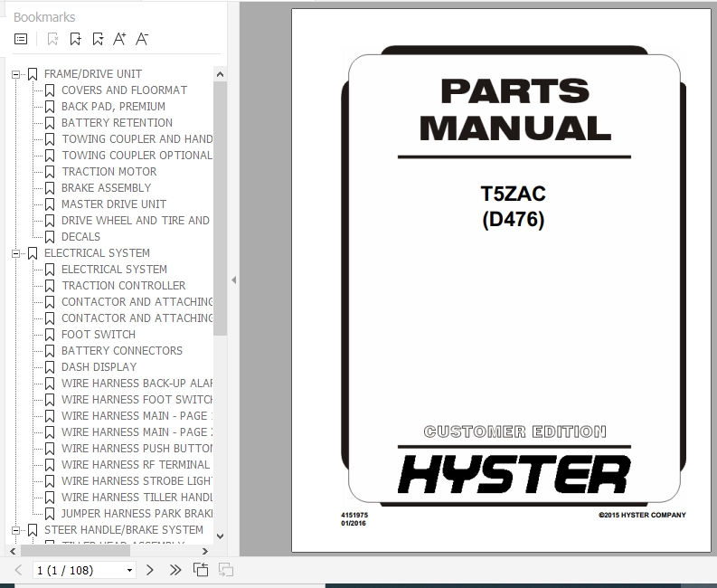Open the MASTER DRIVE UNIT bookmark

[114, 204]
